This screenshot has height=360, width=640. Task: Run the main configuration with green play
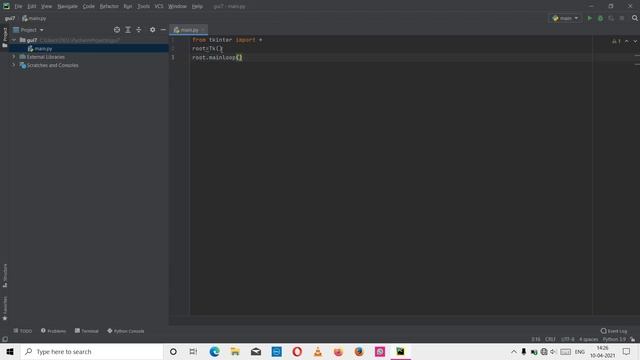point(589,18)
